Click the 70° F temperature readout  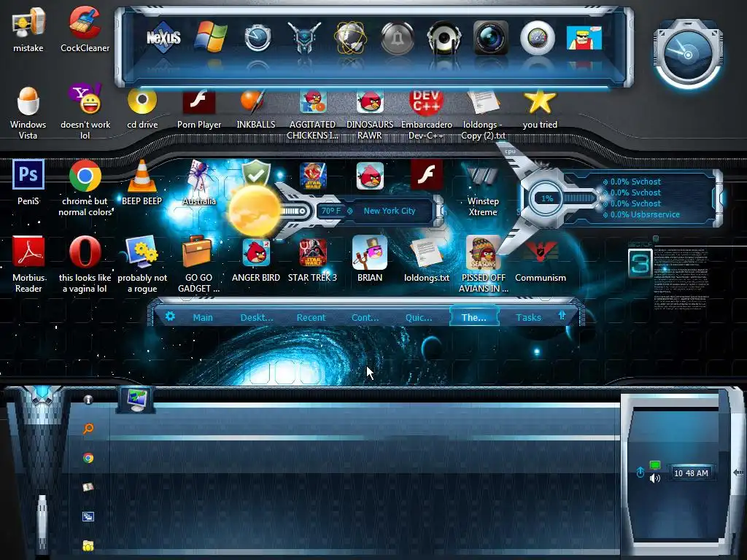pos(331,211)
